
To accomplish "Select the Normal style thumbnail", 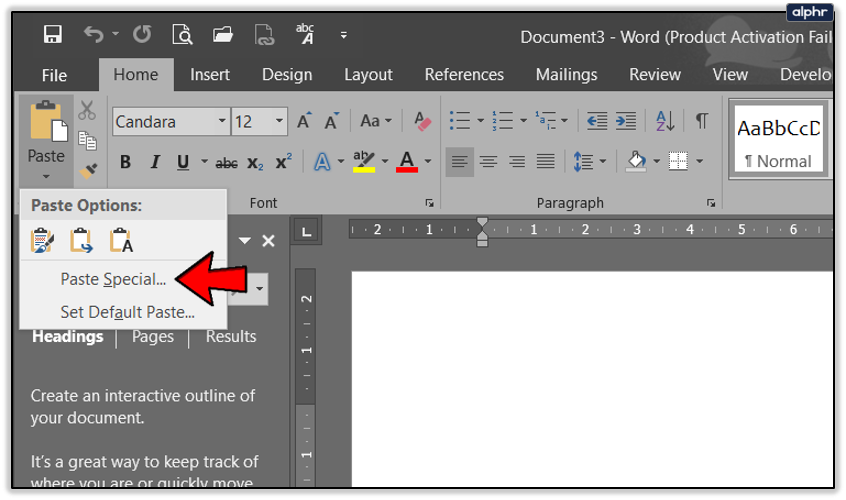I will point(779,140).
